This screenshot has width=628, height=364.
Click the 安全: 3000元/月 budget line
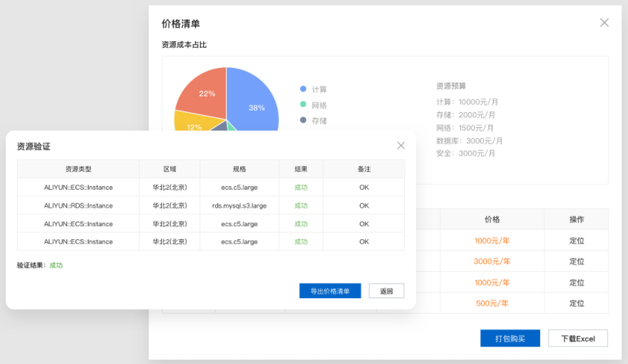tap(465, 153)
